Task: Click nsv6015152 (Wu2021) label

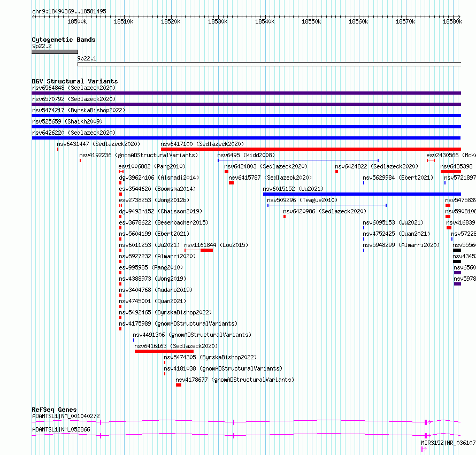Action: [293, 189]
